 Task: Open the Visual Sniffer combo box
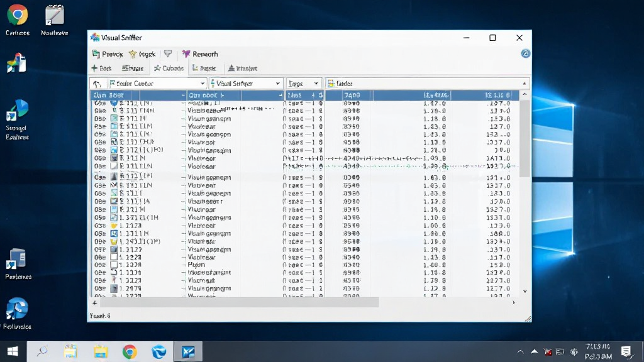(x=246, y=84)
